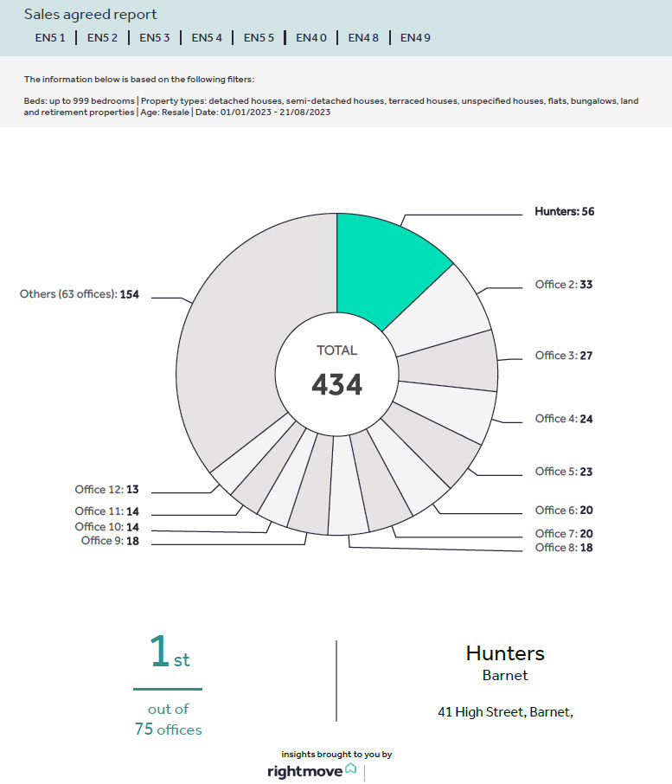Click the Office 2: 33 label

pos(564,285)
